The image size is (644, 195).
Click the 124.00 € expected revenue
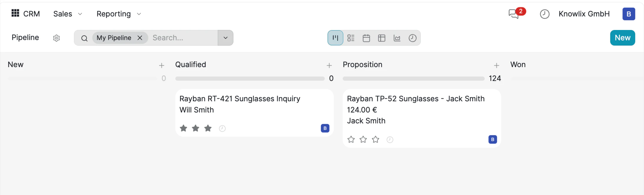click(x=362, y=110)
